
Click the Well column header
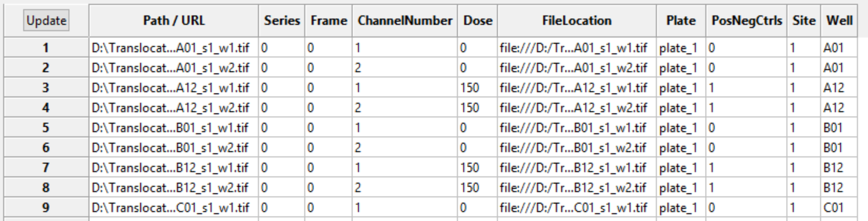click(839, 20)
